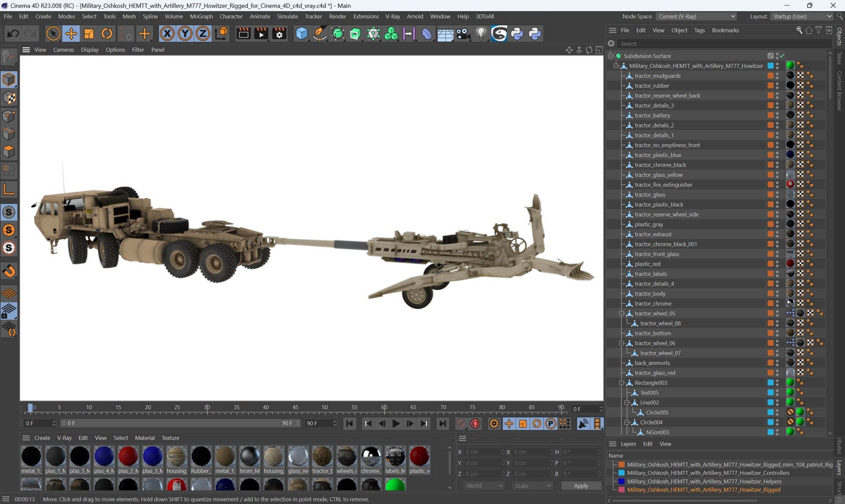Collapse the Subdivision Surface hierarchy
This screenshot has width=845, height=504.
coord(610,56)
